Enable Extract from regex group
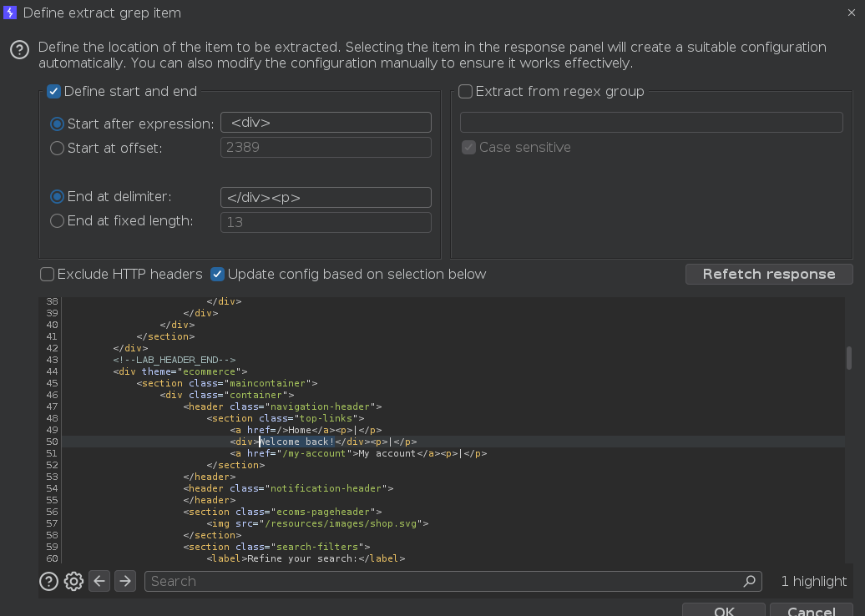Image resolution: width=865 pixels, height=616 pixels. click(x=465, y=91)
